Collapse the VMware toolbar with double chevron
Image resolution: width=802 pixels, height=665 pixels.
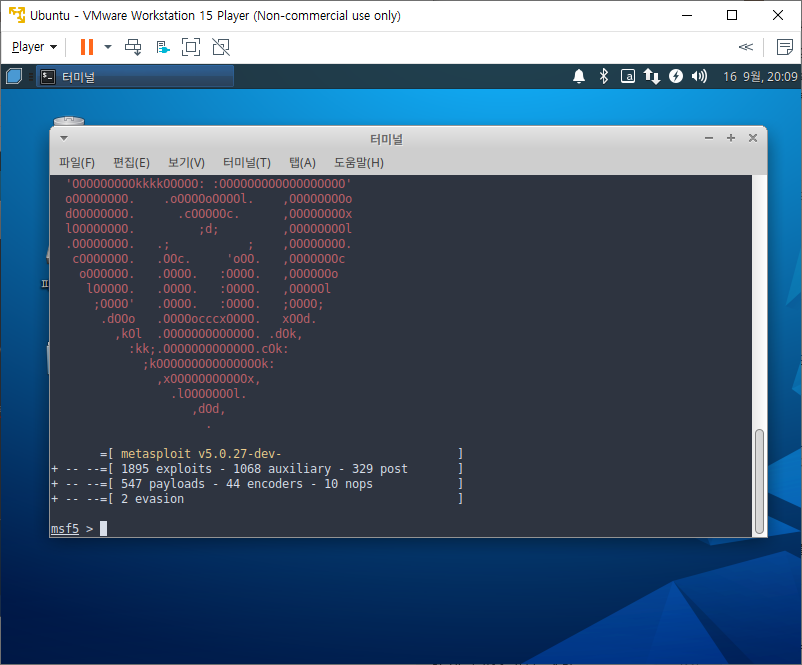(x=746, y=47)
